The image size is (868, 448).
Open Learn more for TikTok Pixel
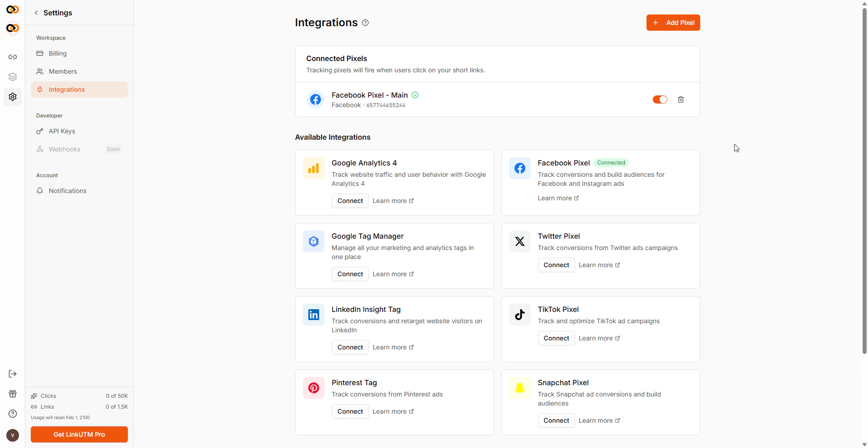point(599,338)
